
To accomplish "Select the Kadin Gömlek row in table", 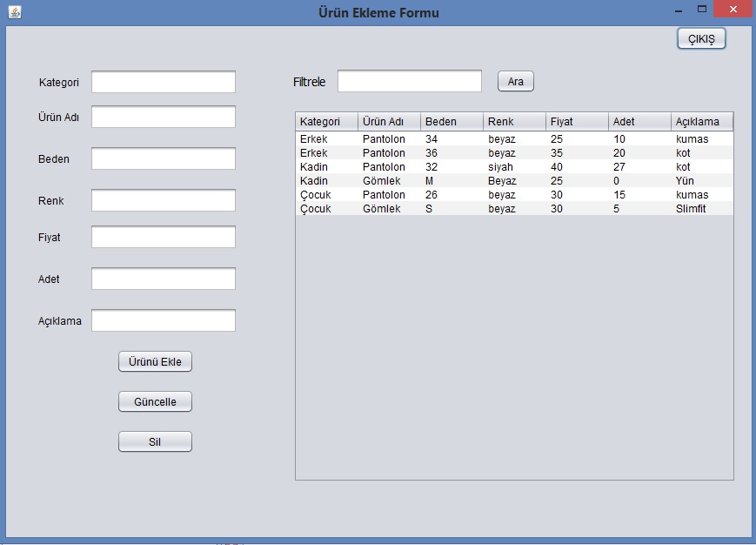I will [513, 180].
